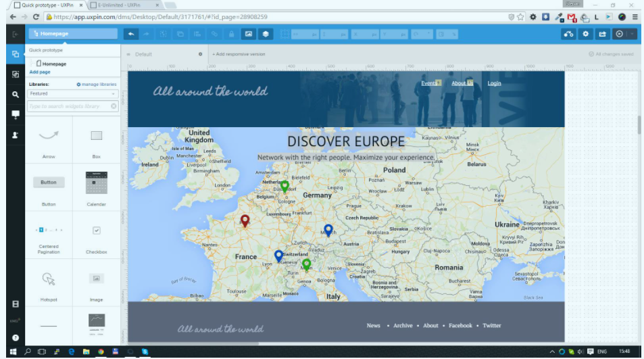Open the image insert tool in toolbar
The height and width of the screenshot is (359, 644).
[249, 34]
